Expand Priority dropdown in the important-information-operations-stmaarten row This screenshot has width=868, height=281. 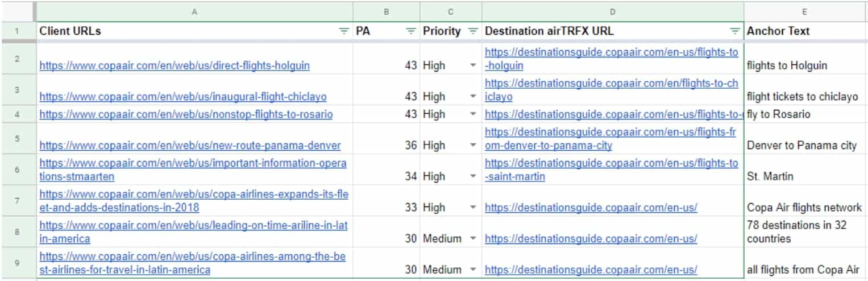(473, 176)
